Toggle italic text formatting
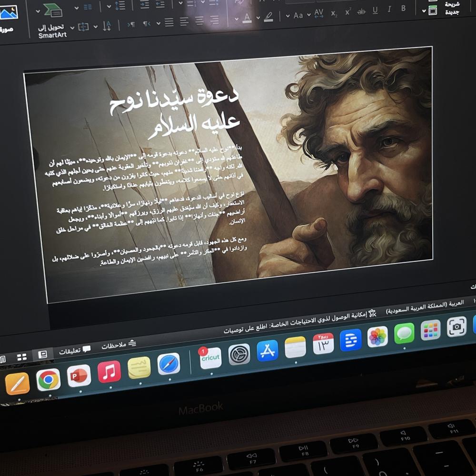Image resolution: width=476 pixels, height=476 pixels. 389,9
